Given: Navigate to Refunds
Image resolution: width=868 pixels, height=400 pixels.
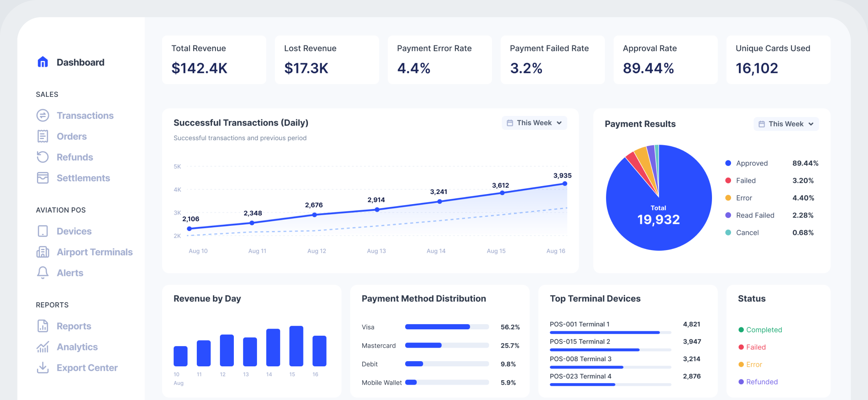Looking at the screenshot, I should (x=75, y=157).
